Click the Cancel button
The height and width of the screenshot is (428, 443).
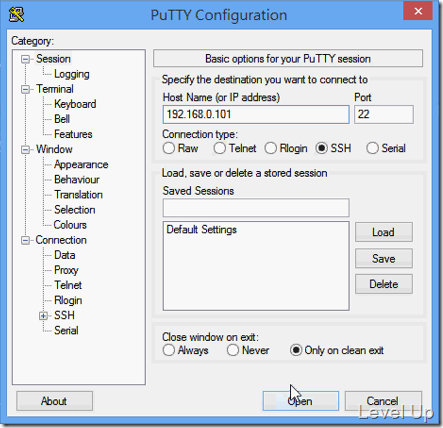pyautogui.click(x=383, y=401)
